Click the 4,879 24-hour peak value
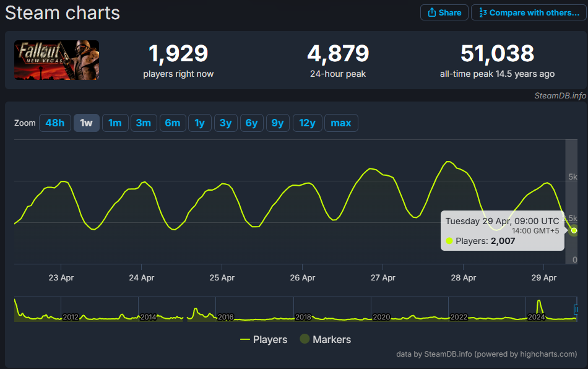The width and height of the screenshot is (588, 369). [x=338, y=53]
